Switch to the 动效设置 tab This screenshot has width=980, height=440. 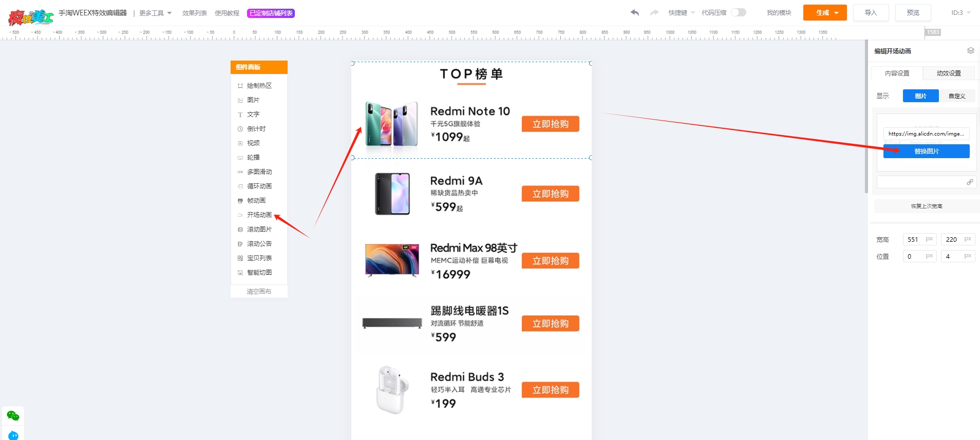949,73
